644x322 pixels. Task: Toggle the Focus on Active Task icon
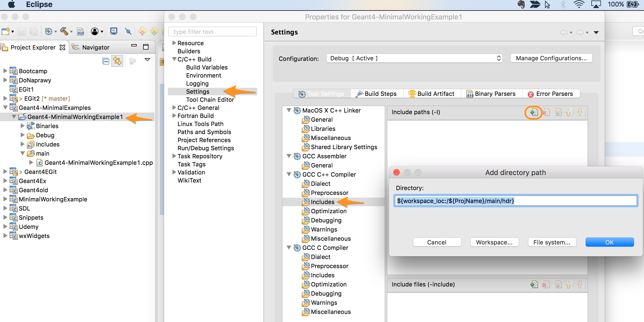[133, 61]
